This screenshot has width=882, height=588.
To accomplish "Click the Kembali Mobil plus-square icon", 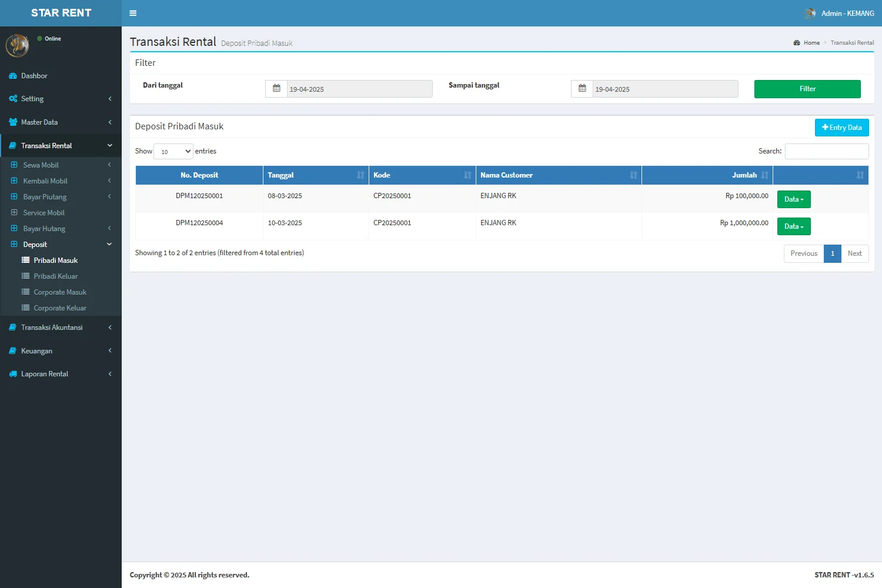I will click(14, 181).
